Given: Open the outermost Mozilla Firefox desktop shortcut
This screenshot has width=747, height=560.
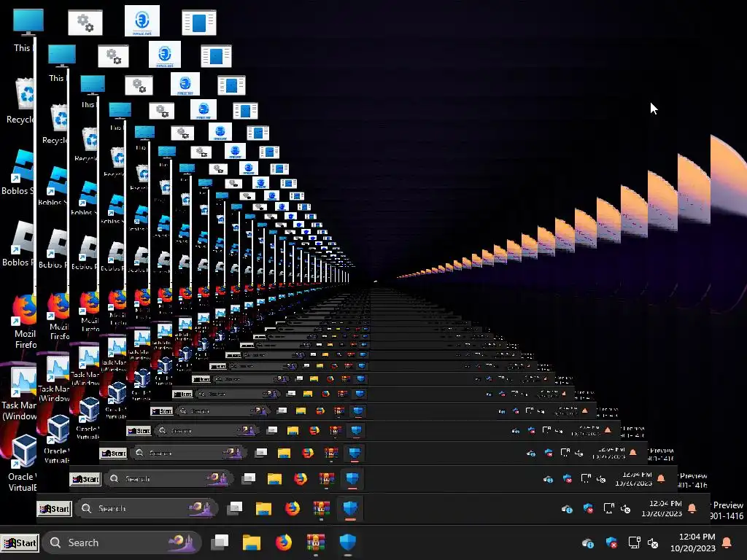Looking at the screenshot, I should (x=24, y=309).
